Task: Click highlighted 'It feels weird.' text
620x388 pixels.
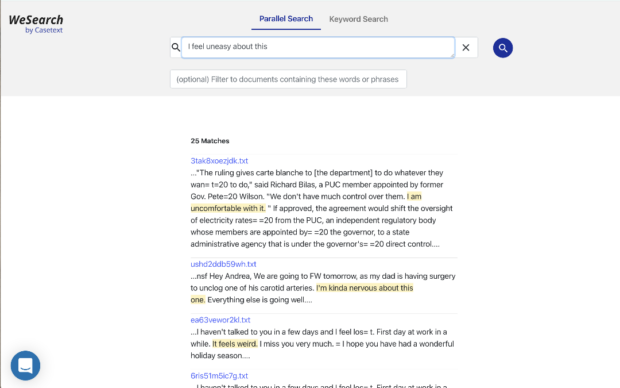Action: tap(235, 344)
